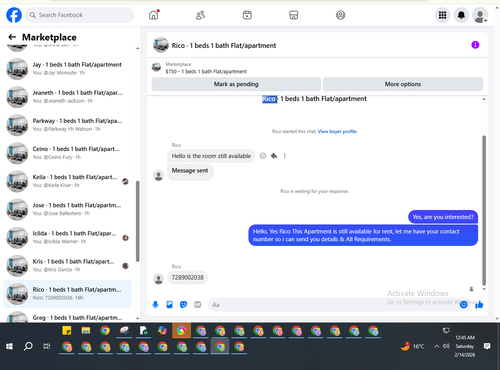The width and height of the screenshot is (500, 370).
Task: Open Windows Start menu
Action: [x=9, y=346]
